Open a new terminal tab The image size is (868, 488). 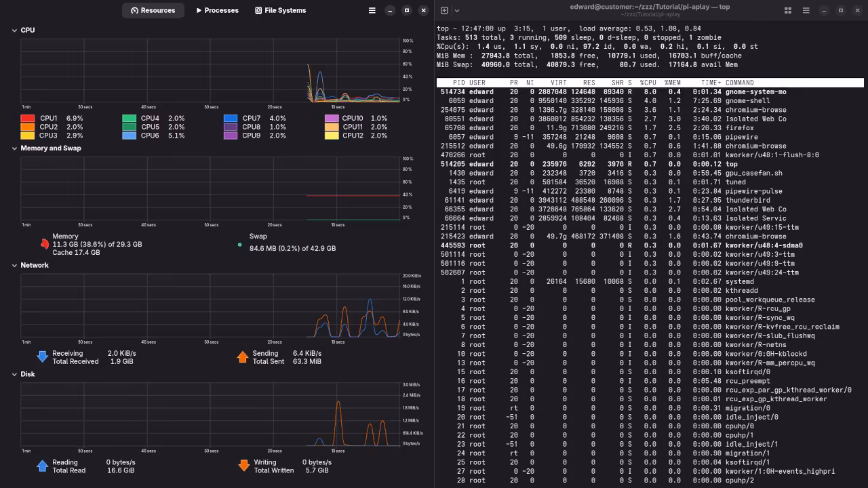(444, 10)
